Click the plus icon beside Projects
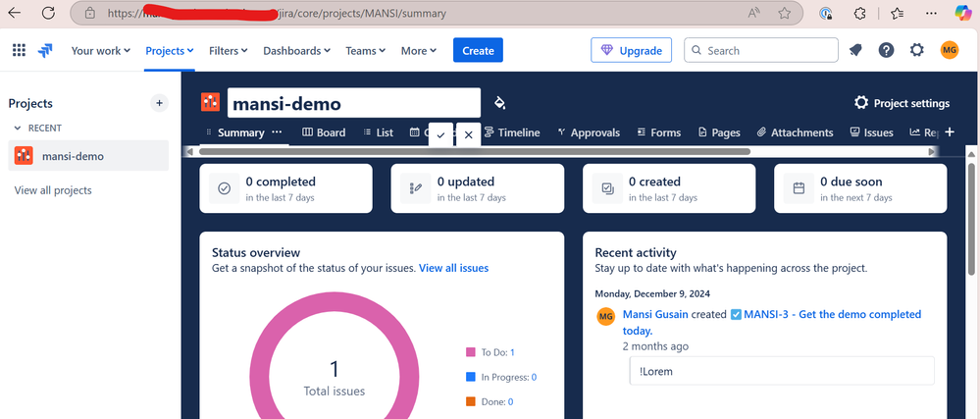The height and width of the screenshot is (419, 980). pyautogui.click(x=159, y=103)
